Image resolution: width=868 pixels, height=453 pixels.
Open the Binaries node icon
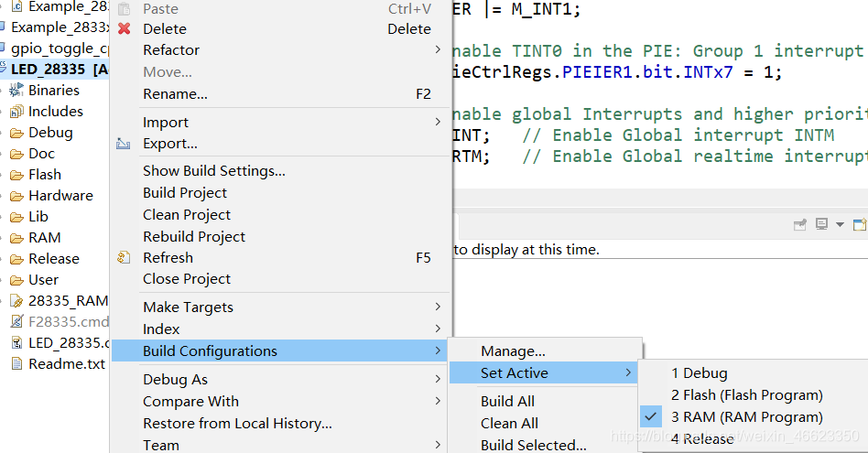coord(17,91)
